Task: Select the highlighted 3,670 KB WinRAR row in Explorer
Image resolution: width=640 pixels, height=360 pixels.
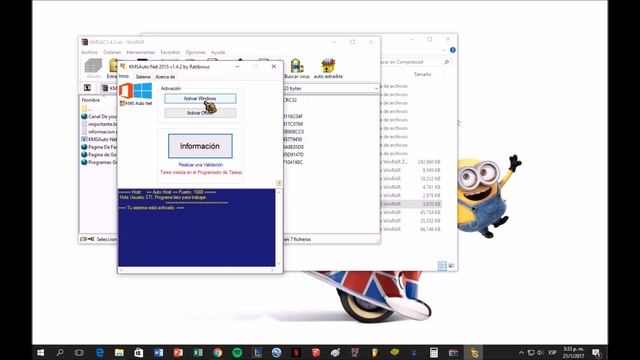Action: pos(411,204)
